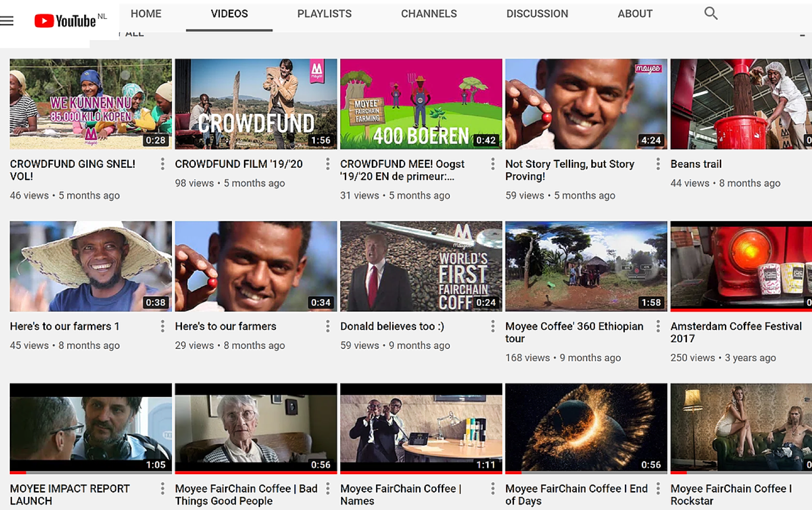Play the 85.000 KILO KOPEN thumbnail video
Image resolution: width=812 pixels, height=510 pixels.
[91, 104]
